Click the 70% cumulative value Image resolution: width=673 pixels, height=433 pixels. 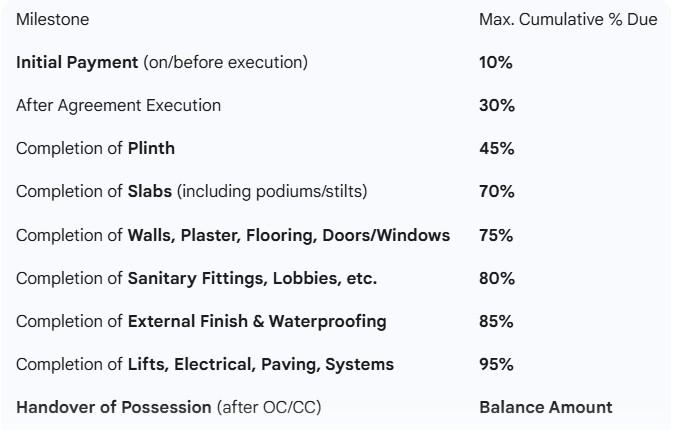point(496,192)
